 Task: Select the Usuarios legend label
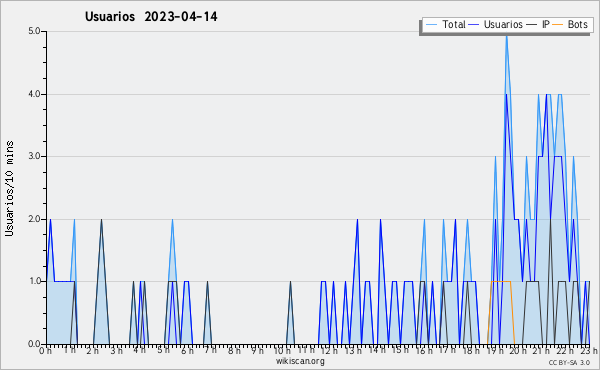tap(503, 24)
